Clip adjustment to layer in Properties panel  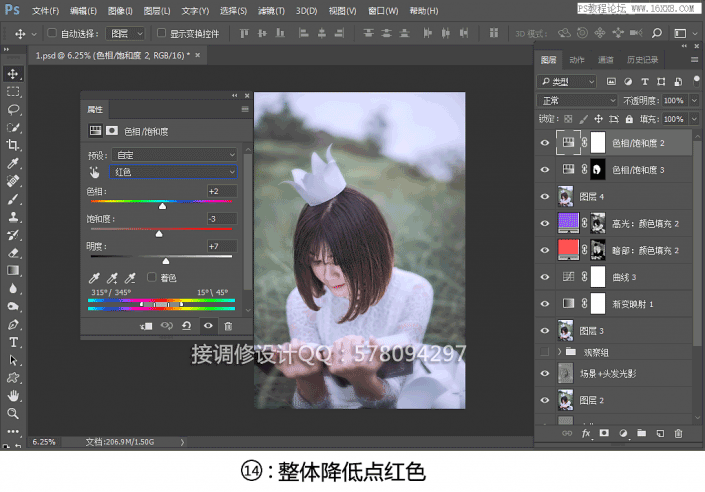click(x=146, y=326)
